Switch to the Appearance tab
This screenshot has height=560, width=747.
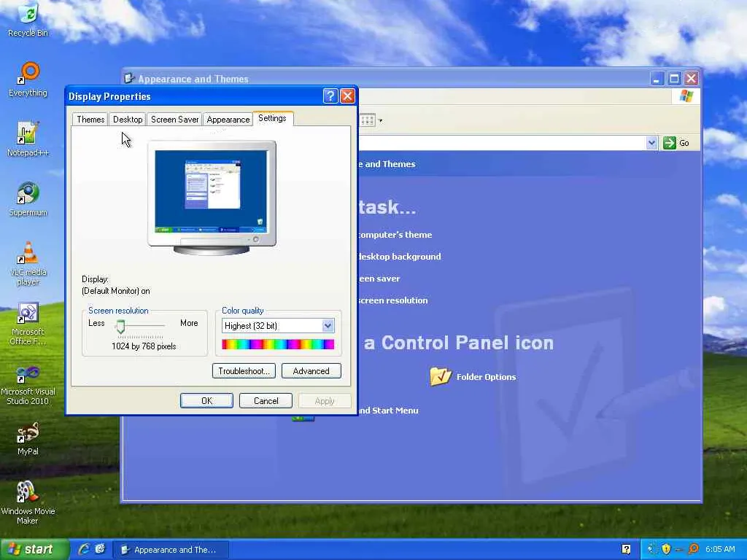228,120
